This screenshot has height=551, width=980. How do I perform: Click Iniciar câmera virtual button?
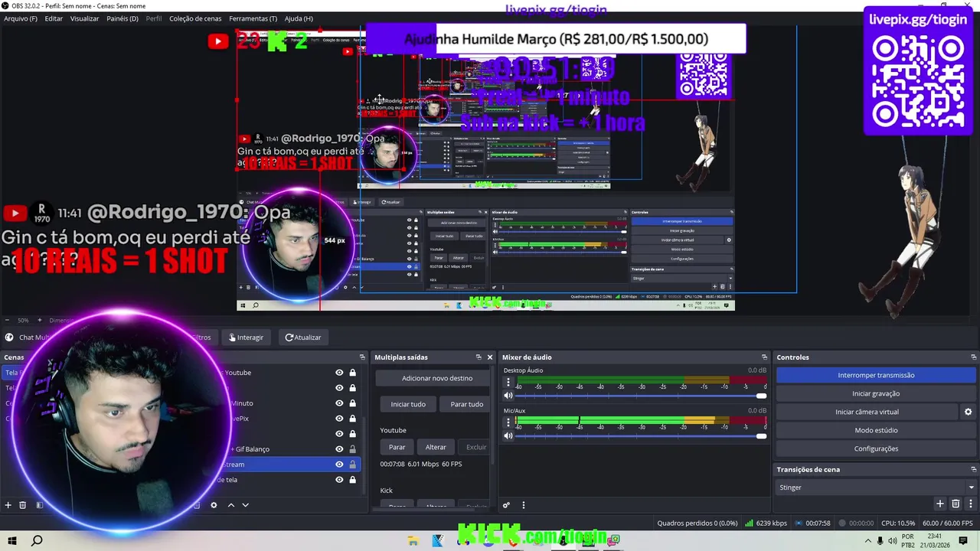tap(867, 412)
